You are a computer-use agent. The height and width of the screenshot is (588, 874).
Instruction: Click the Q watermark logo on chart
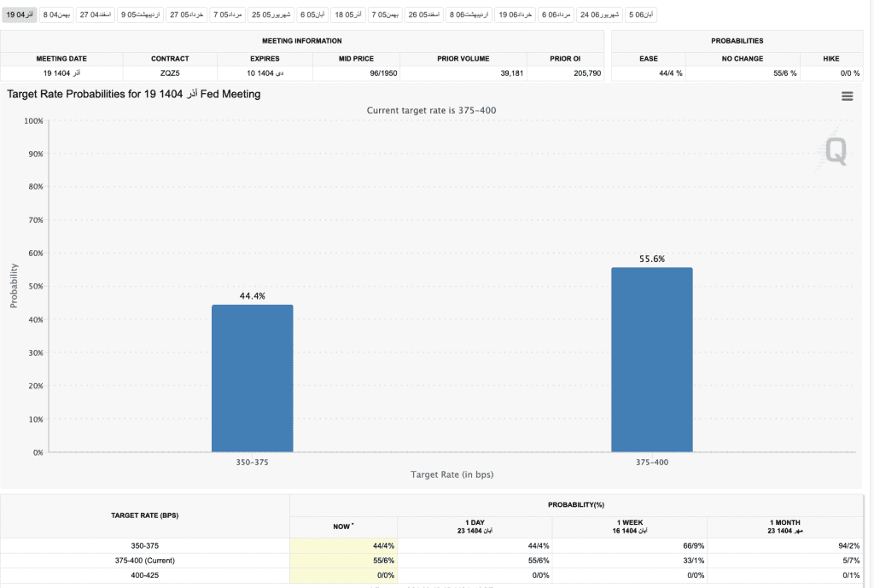[836, 152]
